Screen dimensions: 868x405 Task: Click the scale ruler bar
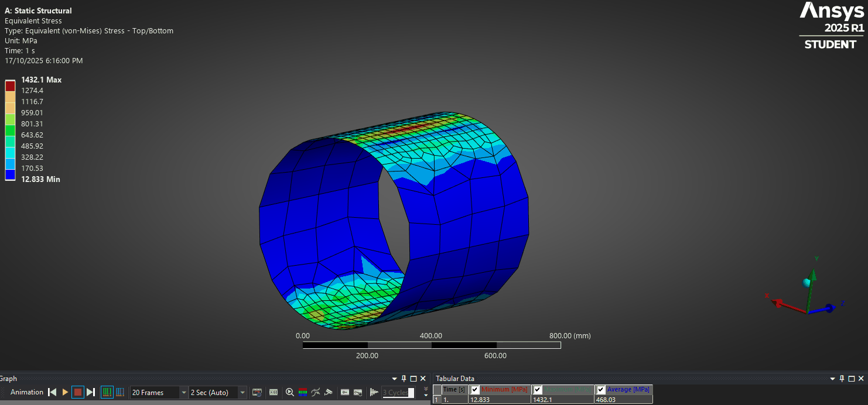tap(432, 345)
